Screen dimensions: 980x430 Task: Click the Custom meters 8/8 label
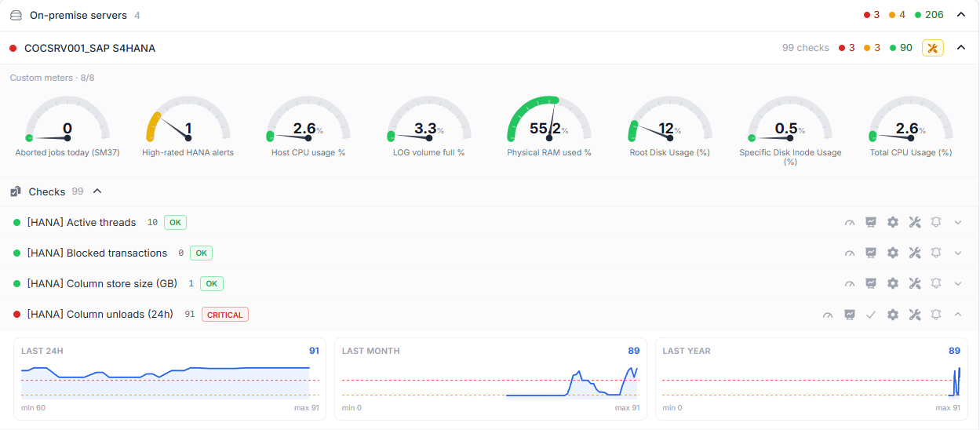coord(53,78)
